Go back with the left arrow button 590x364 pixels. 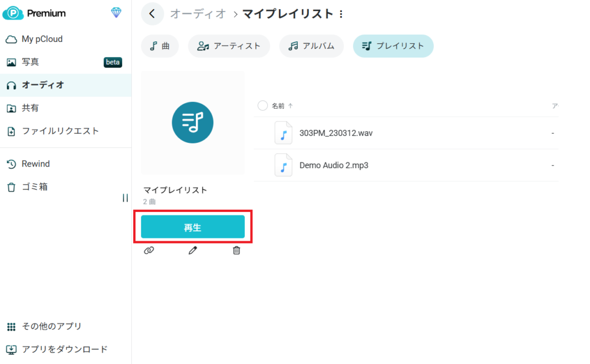[152, 14]
